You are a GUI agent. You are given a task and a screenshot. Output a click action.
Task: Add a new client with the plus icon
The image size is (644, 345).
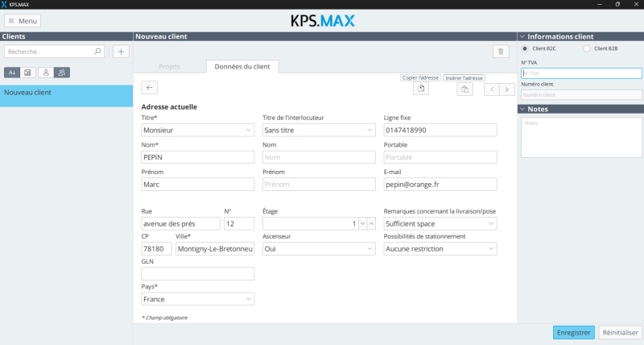[x=122, y=52]
